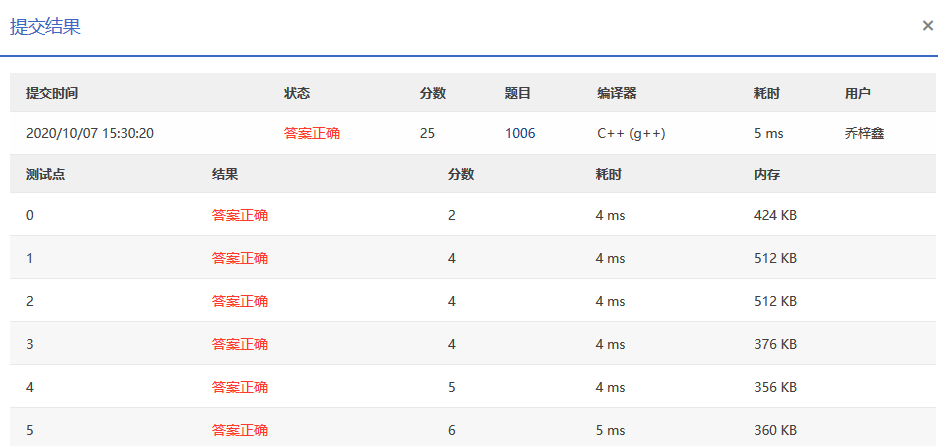Screen dimensions: 938x446
Task: Click memory value 356 KB
Action: (775, 387)
